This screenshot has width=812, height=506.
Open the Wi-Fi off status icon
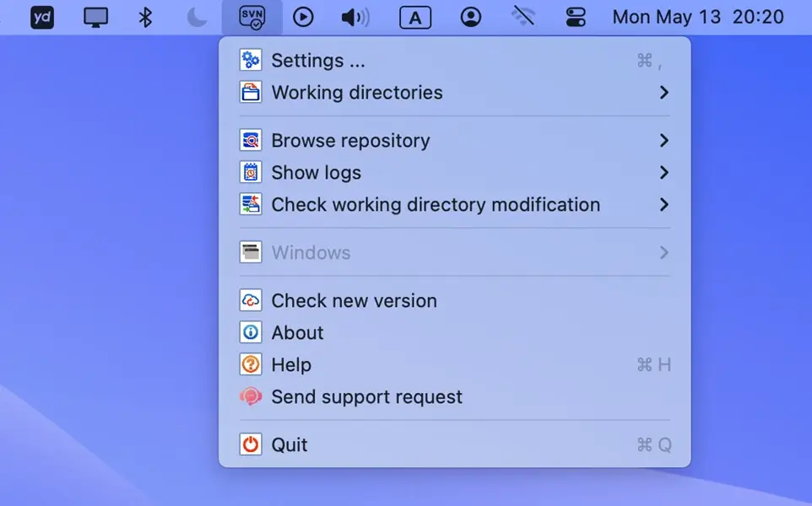(x=523, y=17)
